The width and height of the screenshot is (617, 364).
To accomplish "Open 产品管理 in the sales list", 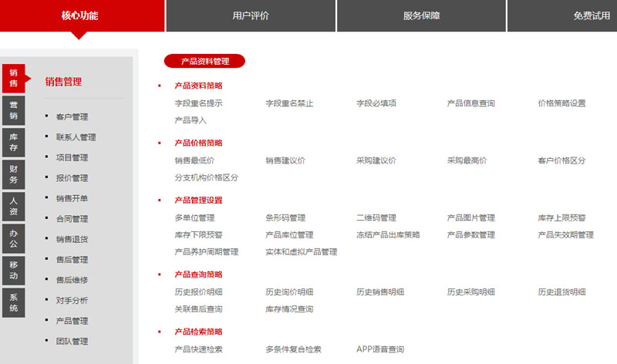I will (x=72, y=321).
